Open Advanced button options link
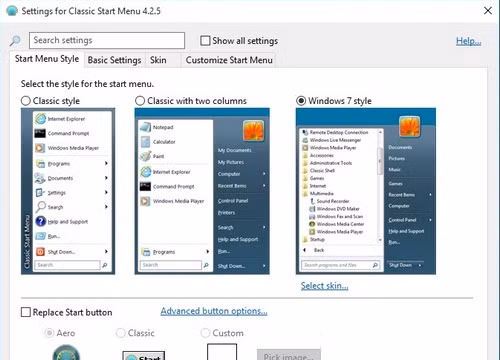Image resolution: width=500 pixels, height=360 pixels. (x=214, y=311)
